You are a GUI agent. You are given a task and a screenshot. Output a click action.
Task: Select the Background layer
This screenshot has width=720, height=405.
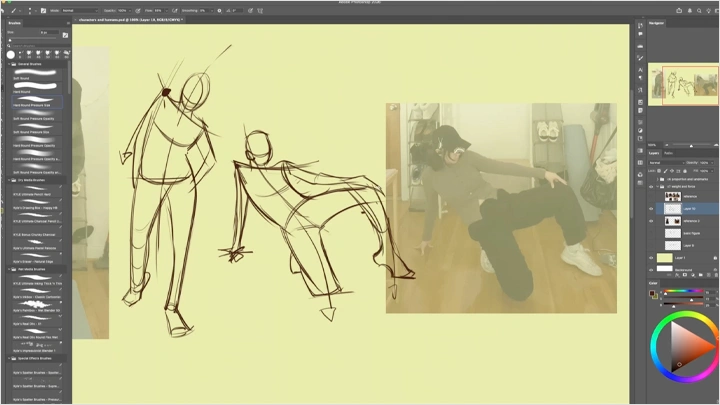(x=685, y=270)
